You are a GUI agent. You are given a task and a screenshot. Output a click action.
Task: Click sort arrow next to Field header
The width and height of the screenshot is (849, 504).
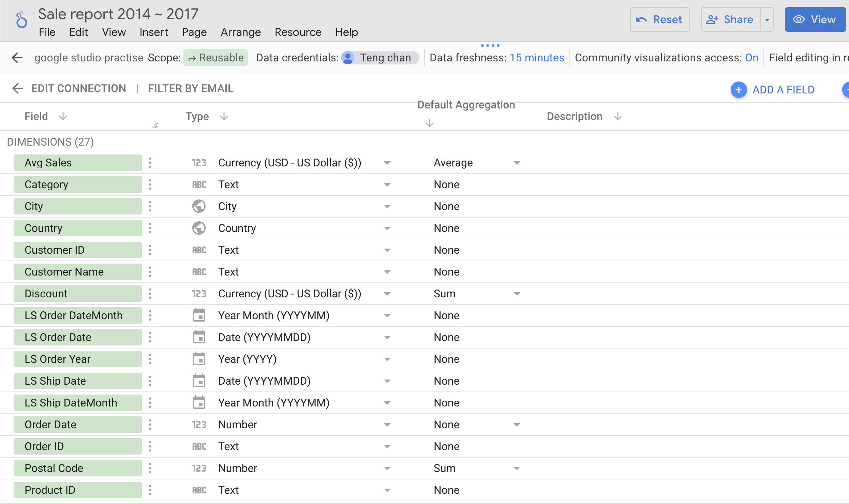point(63,117)
